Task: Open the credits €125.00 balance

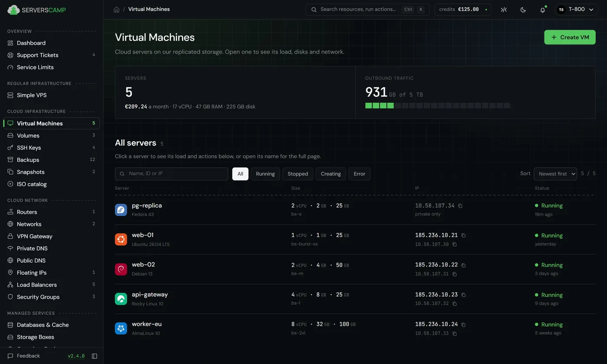Action: tap(463, 10)
